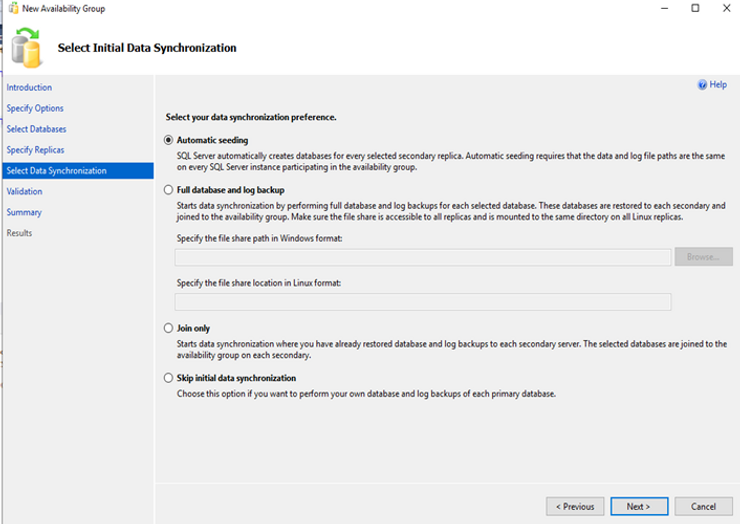This screenshot has width=740, height=524.
Task: Pick Skip initial data synchronization option
Action: [x=168, y=378]
